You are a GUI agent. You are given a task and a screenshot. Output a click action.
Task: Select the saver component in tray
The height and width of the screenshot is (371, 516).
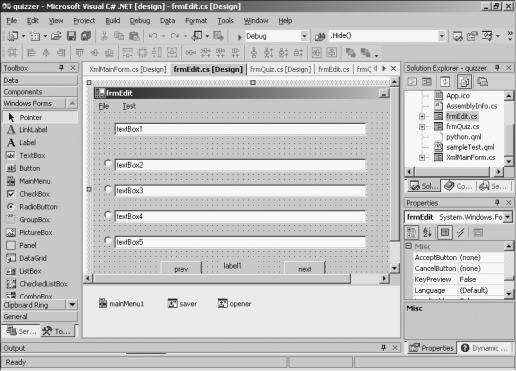coord(182,304)
